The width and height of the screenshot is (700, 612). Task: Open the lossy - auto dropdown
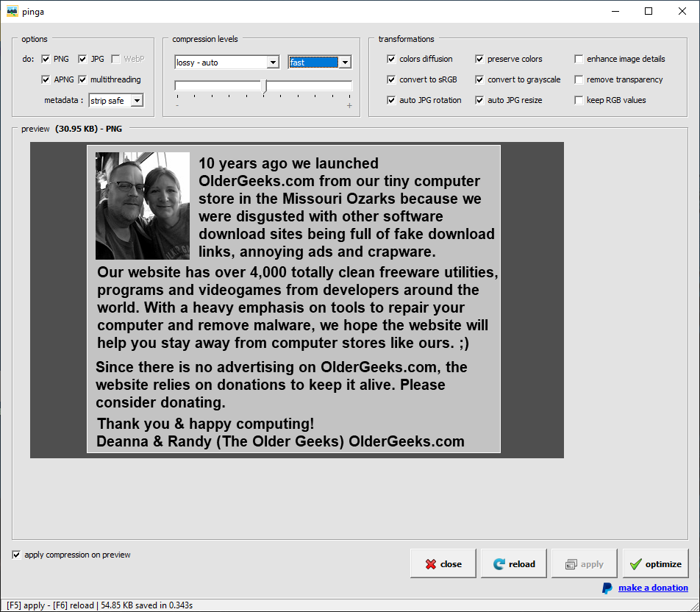pos(273,63)
